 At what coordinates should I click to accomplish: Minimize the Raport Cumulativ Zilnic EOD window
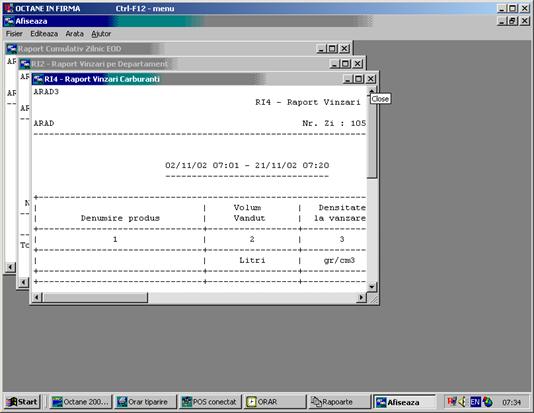321,49
